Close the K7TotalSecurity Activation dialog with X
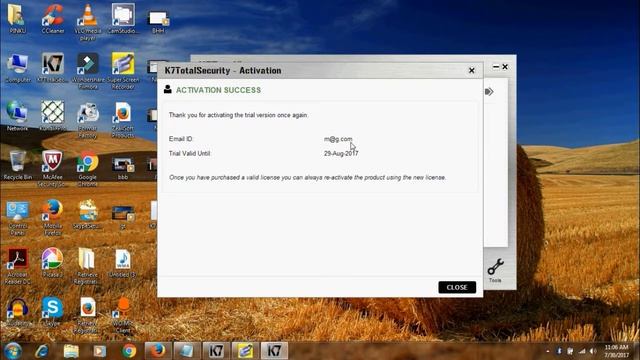The image size is (640, 360). click(x=471, y=71)
